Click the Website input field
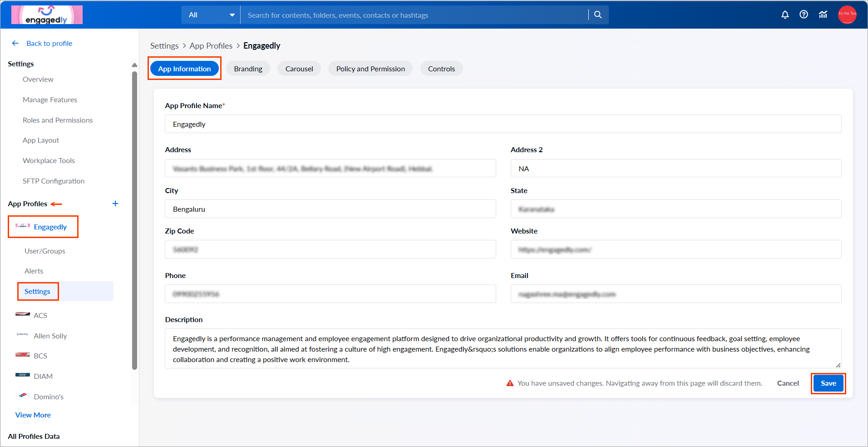 click(x=676, y=249)
